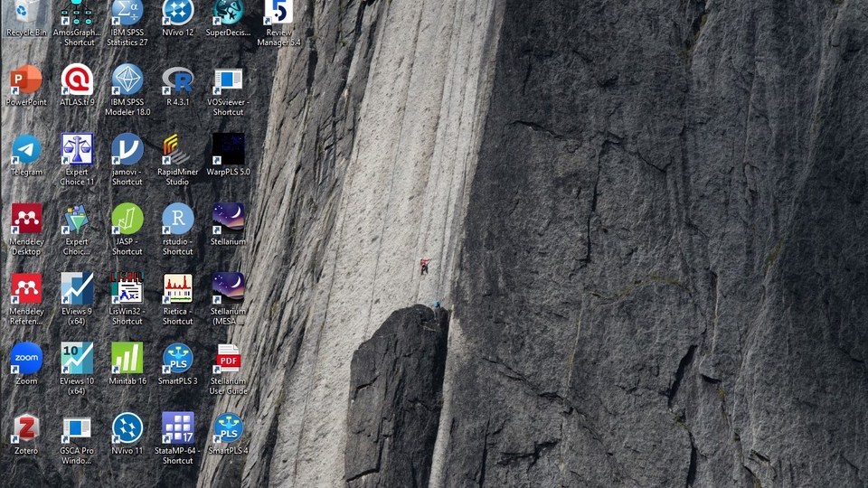The height and width of the screenshot is (488, 868).
Task: Open StataMP-64 shortcut
Action: point(178,439)
